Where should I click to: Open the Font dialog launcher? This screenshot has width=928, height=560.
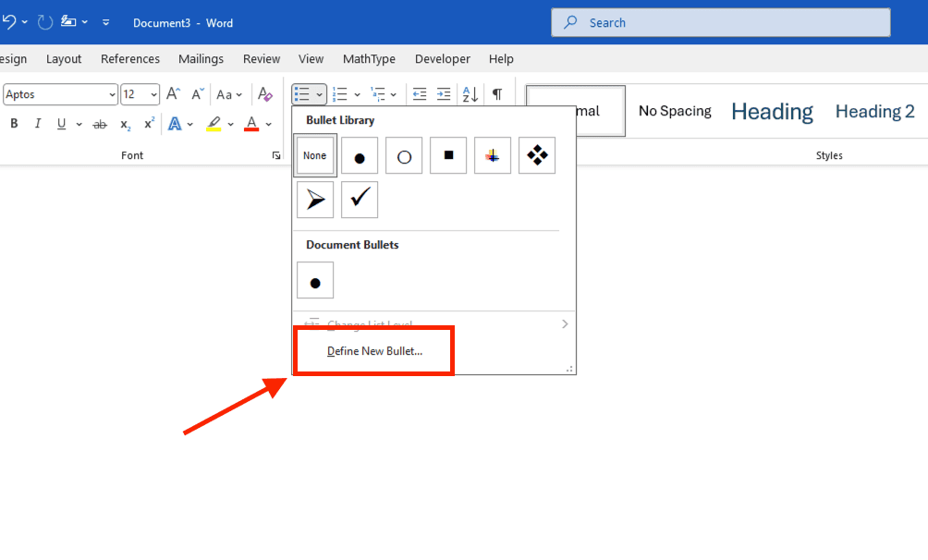(275, 155)
